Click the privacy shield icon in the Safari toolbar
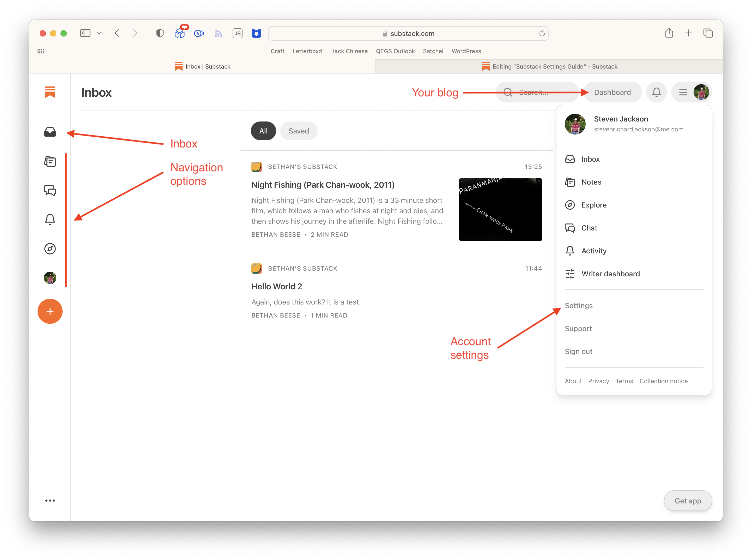The image size is (752, 560). (x=160, y=33)
